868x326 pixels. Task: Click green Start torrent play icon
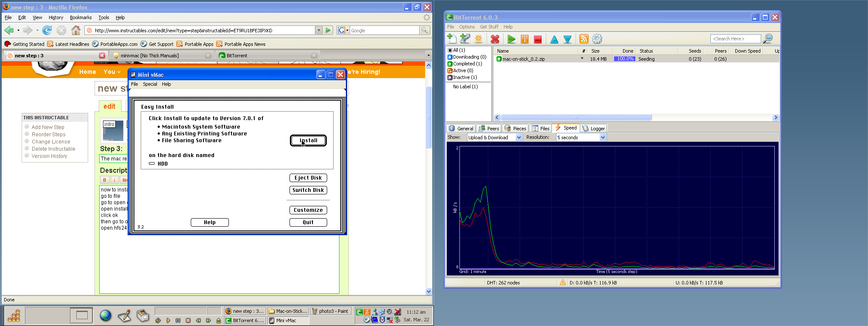(512, 39)
